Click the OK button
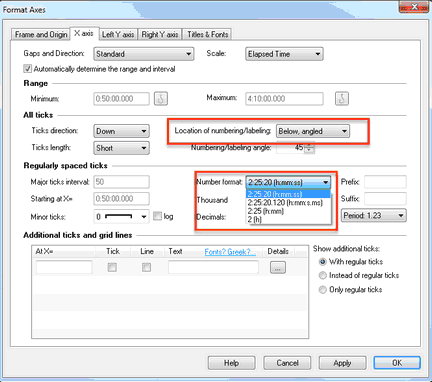432x382 pixels. 397,363
